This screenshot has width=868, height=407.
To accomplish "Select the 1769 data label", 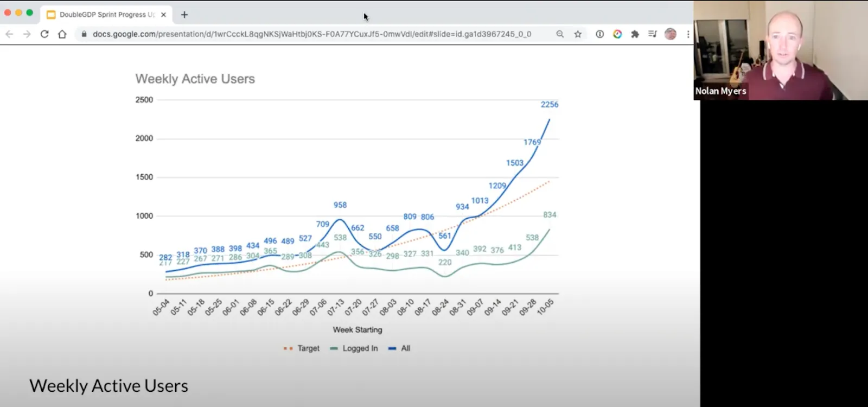I will coord(532,142).
